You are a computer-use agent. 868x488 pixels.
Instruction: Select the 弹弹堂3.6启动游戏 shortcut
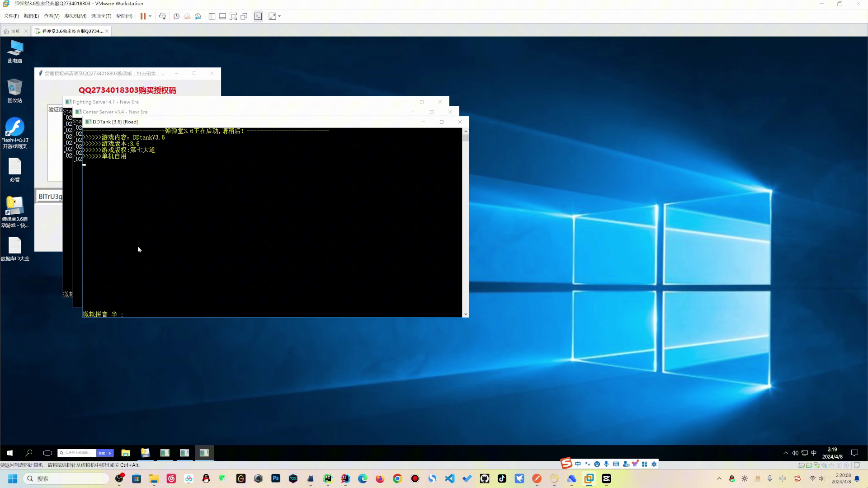(x=14, y=212)
